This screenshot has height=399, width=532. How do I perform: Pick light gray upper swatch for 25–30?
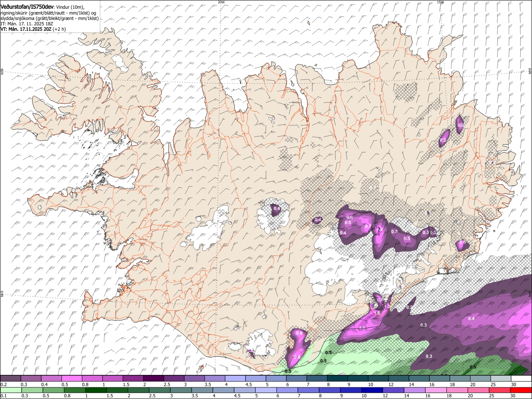point(501,379)
